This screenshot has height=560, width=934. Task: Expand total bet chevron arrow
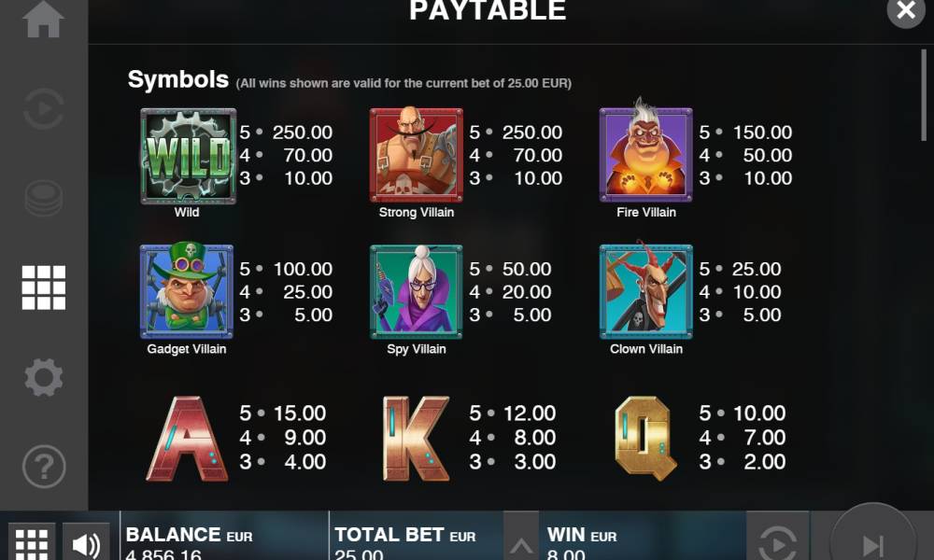click(x=521, y=544)
